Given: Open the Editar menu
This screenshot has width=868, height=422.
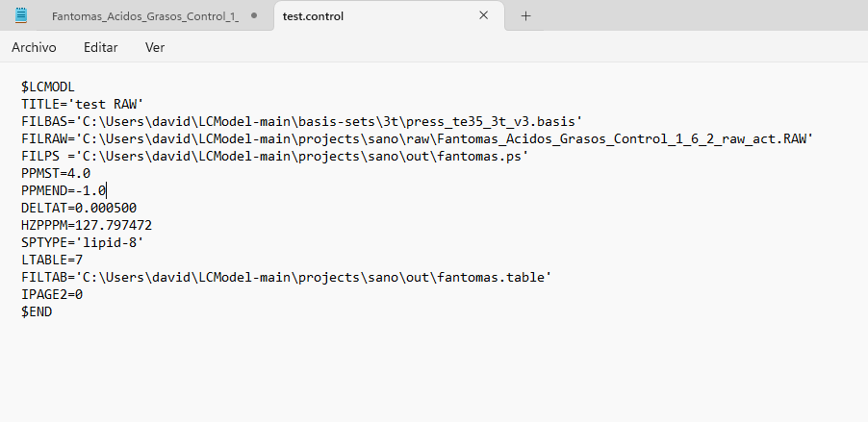Looking at the screenshot, I should (x=100, y=47).
